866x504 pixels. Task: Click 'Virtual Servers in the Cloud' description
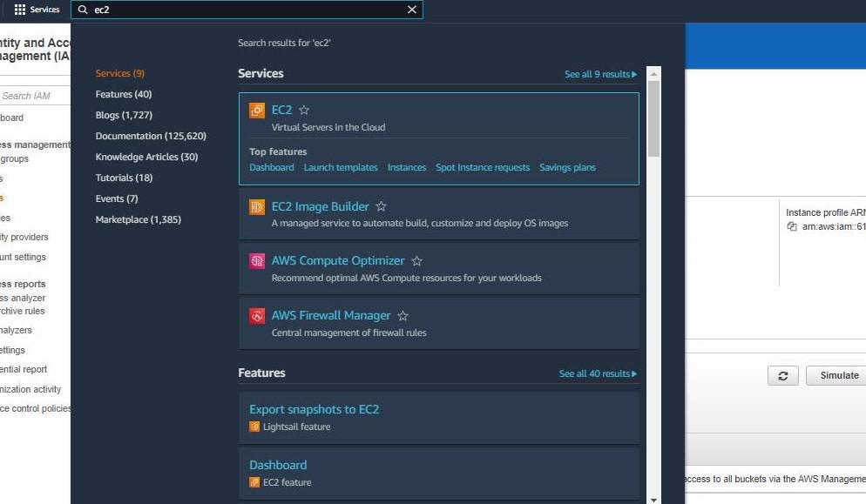[328, 127]
